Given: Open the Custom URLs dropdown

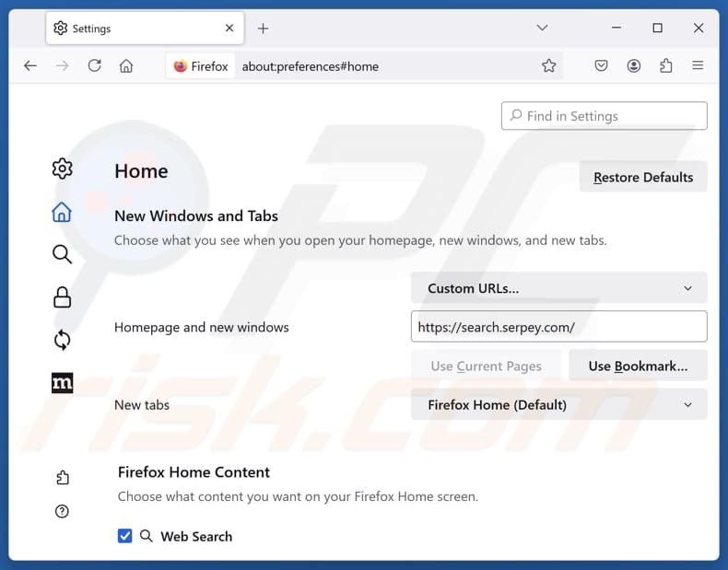Looking at the screenshot, I should pyautogui.click(x=559, y=288).
